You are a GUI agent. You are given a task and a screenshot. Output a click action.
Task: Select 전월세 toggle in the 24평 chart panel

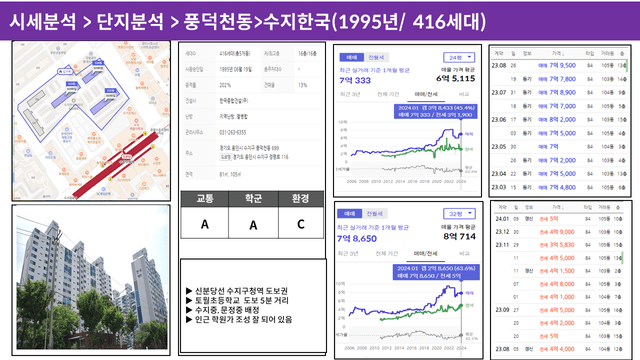pos(376,58)
